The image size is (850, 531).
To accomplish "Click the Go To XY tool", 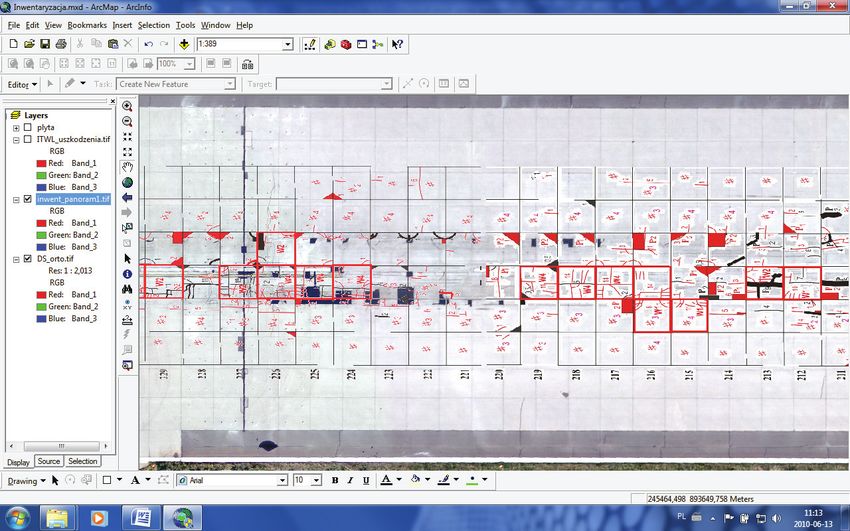I will pyautogui.click(x=127, y=305).
